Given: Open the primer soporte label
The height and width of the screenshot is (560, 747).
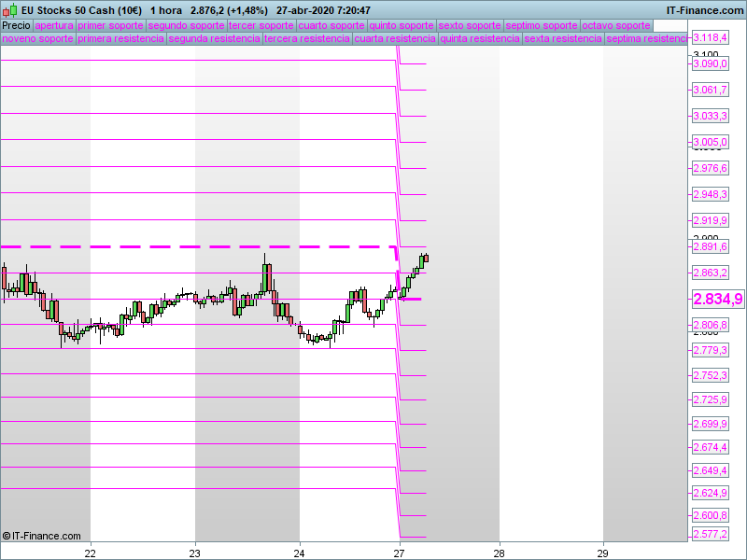Looking at the screenshot, I should point(110,25).
